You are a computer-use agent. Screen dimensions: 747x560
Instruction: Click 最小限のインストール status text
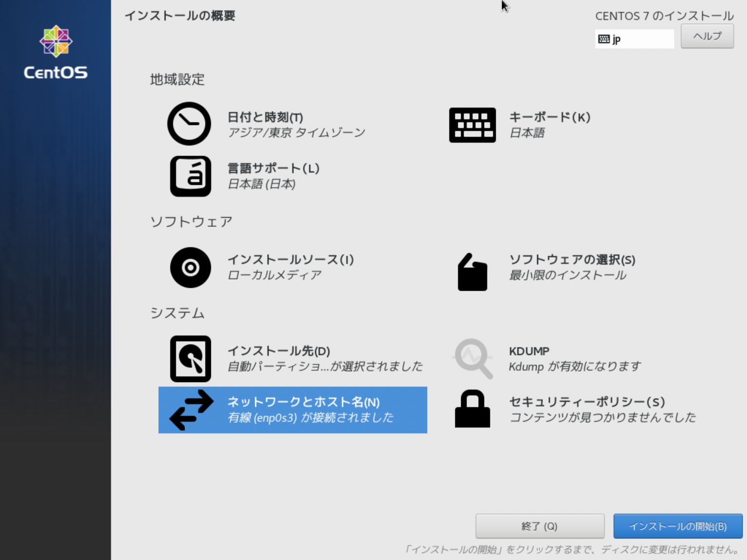(x=568, y=275)
